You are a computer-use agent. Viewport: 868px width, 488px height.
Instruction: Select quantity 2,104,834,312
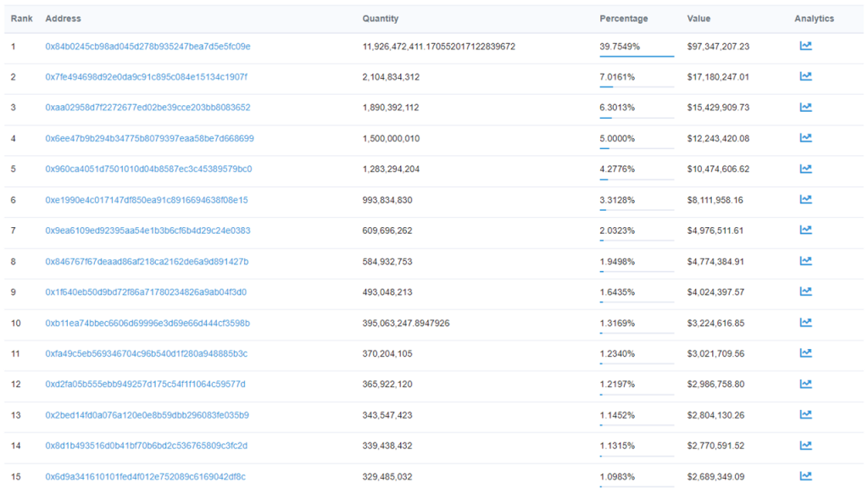(x=391, y=77)
